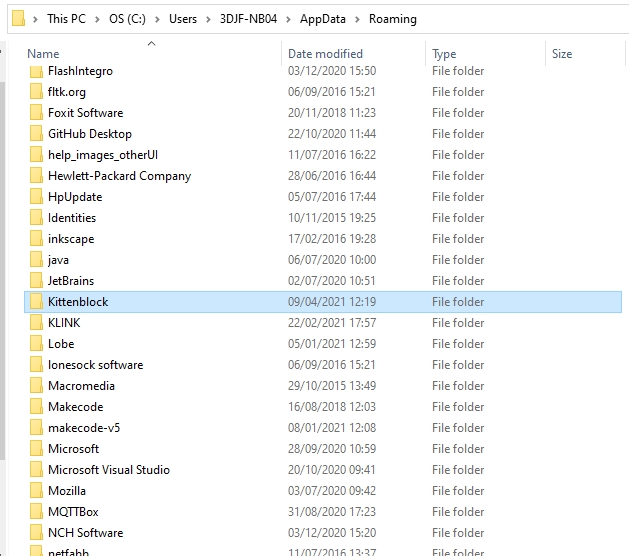Sort by Date modified column
Image resolution: width=629 pixels, height=556 pixels.
coord(325,54)
